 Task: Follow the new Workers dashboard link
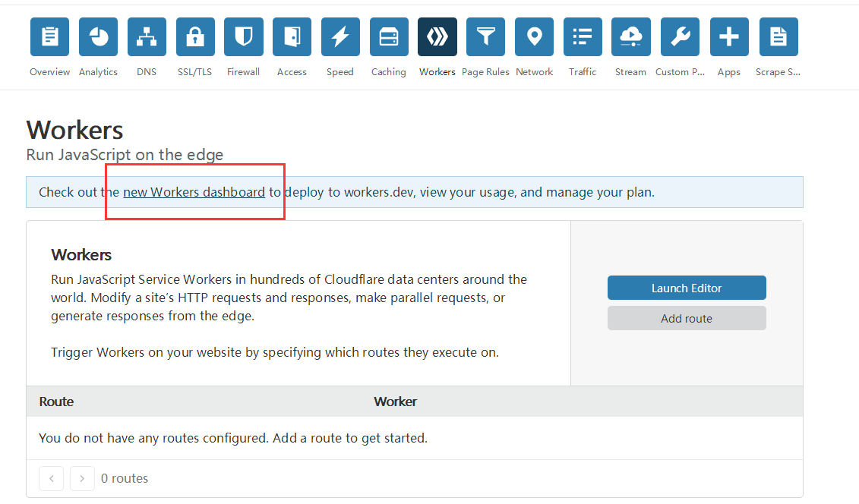pos(194,192)
